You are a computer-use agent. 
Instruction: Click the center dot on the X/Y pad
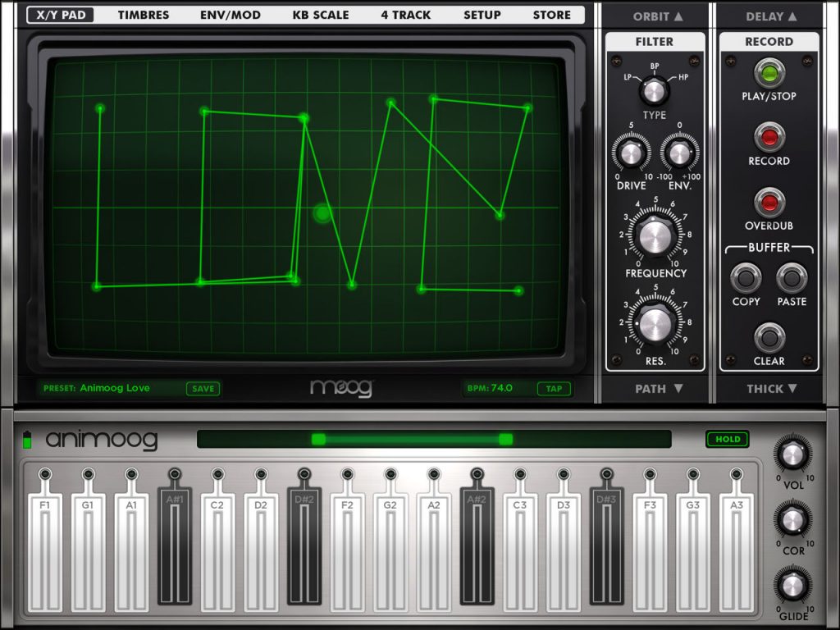click(322, 213)
